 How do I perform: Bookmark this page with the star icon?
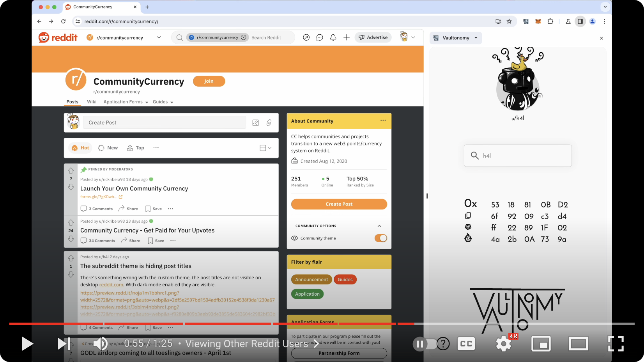(509, 21)
